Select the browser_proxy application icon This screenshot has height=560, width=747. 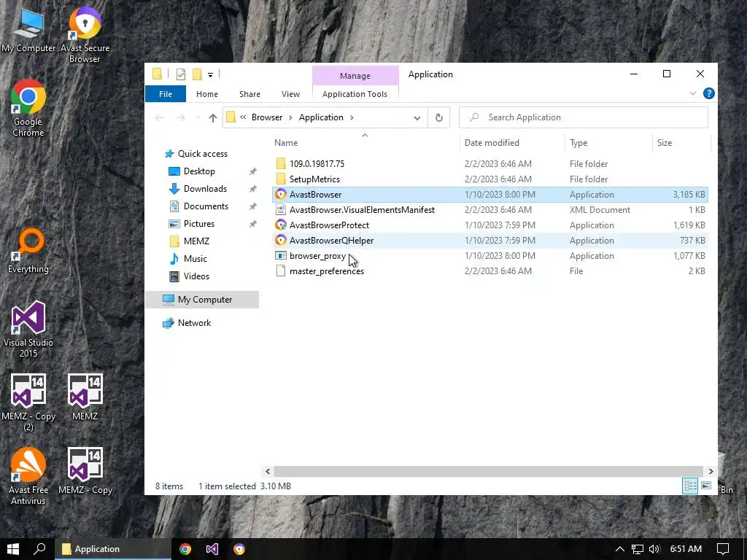(x=281, y=256)
